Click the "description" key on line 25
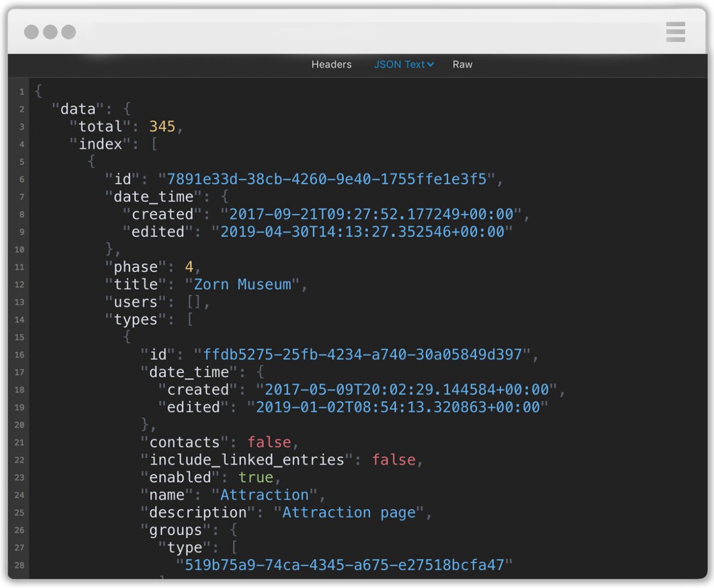Viewport: 714px width, 588px height. pyautogui.click(x=198, y=513)
